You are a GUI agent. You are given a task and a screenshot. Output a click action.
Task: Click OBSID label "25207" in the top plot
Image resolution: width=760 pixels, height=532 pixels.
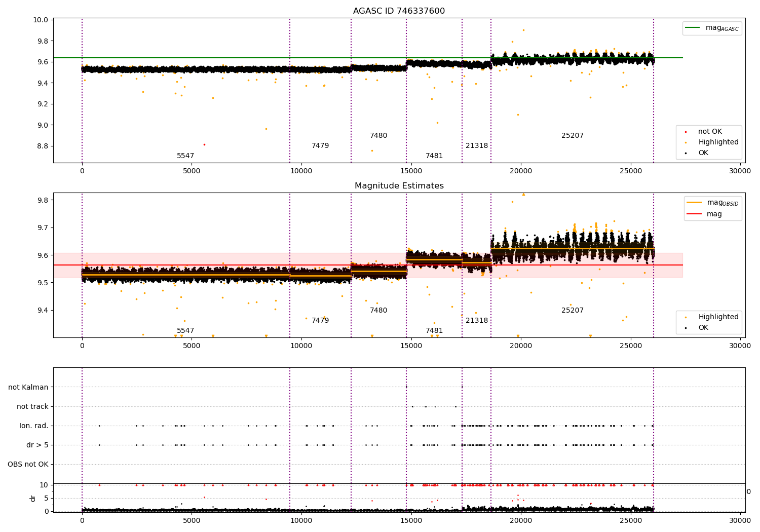point(573,136)
